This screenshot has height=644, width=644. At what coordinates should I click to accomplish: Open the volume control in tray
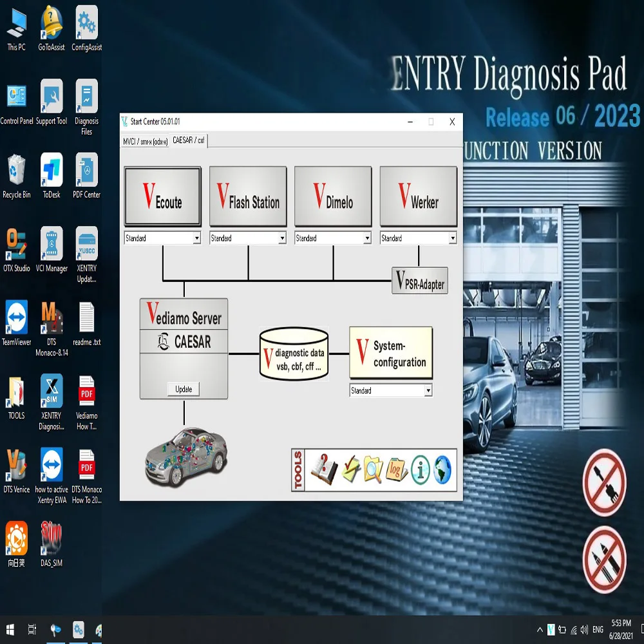584,630
